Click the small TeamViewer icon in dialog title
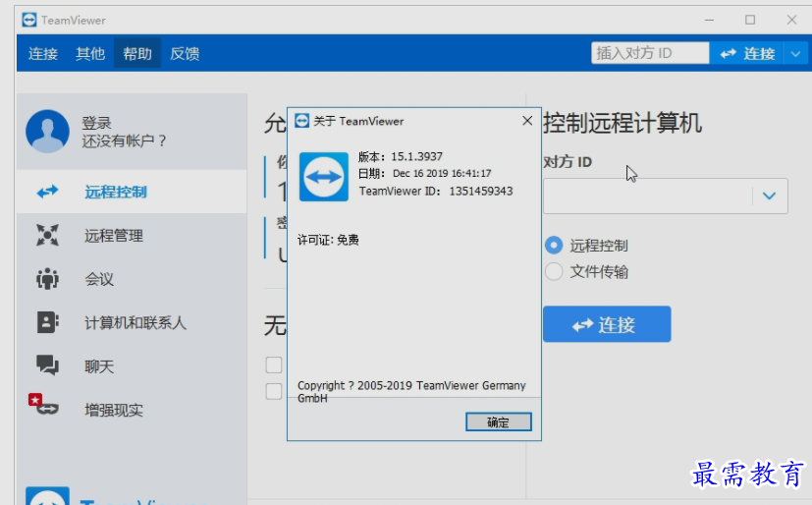The width and height of the screenshot is (812, 505). 301,121
